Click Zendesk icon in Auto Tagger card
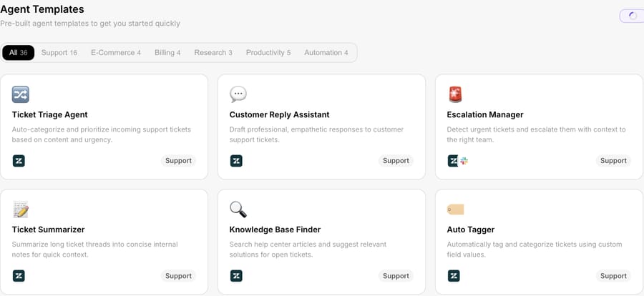This screenshot has height=296, width=644. (x=454, y=276)
